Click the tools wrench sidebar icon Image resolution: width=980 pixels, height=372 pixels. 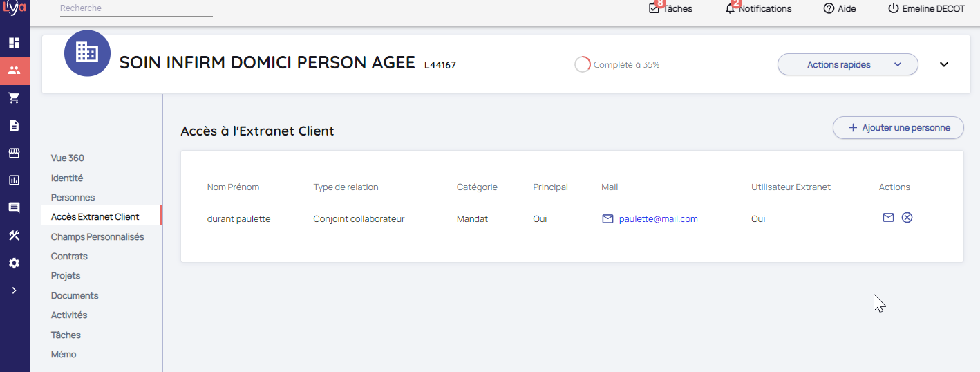14,235
